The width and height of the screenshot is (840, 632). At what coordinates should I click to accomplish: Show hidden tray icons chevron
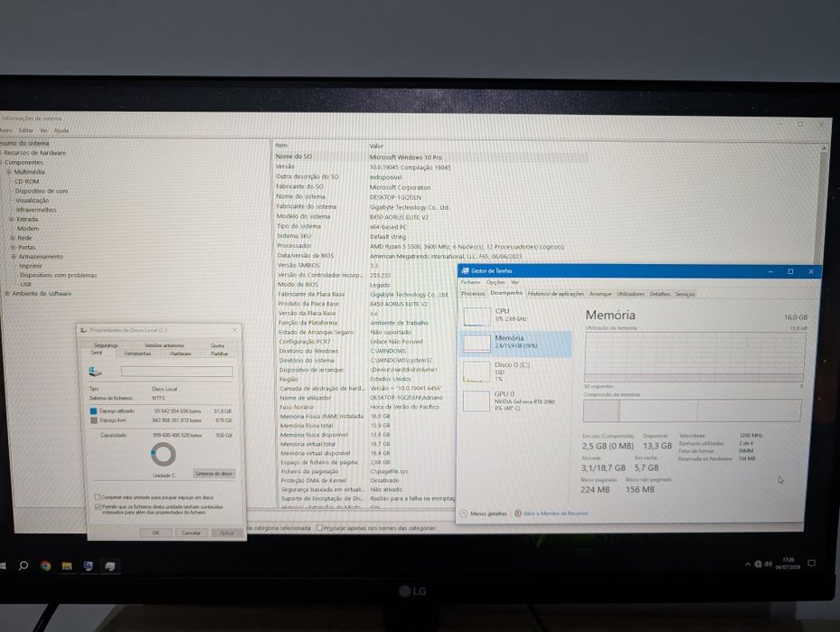pos(748,564)
